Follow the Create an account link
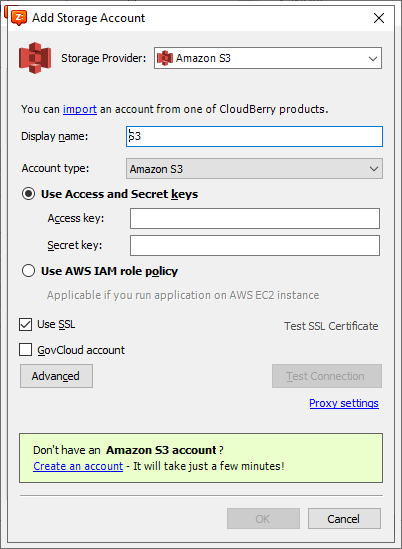402x549 pixels. [78, 466]
